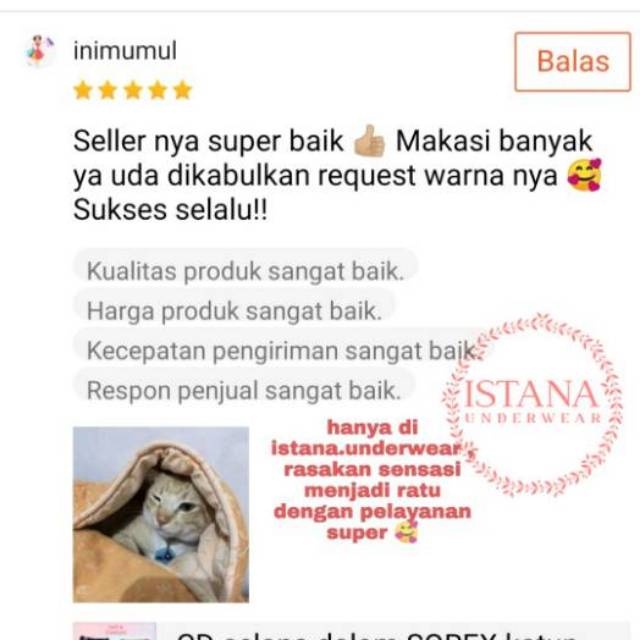
Task: Click the Istana Underwear wreath logo
Action: 533,405
